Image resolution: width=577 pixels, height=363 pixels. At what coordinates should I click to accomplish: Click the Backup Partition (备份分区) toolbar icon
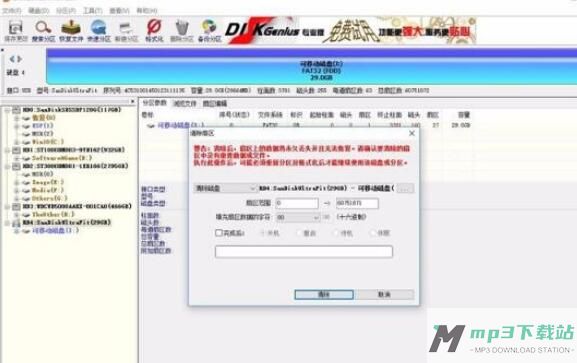pyautogui.click(x=209, y=28)
